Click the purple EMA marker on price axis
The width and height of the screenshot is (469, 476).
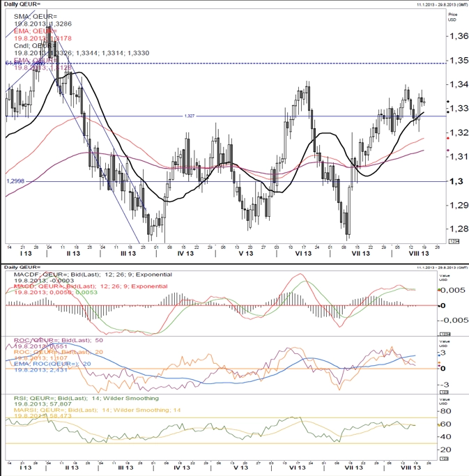pyautogui.click(x=448, y=151)
